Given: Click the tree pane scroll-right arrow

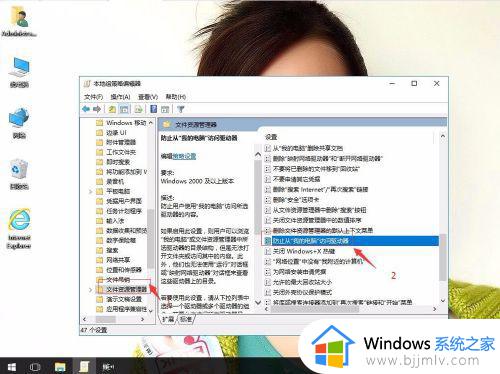Looking at the screenshot, I should [x=143, y=319].
